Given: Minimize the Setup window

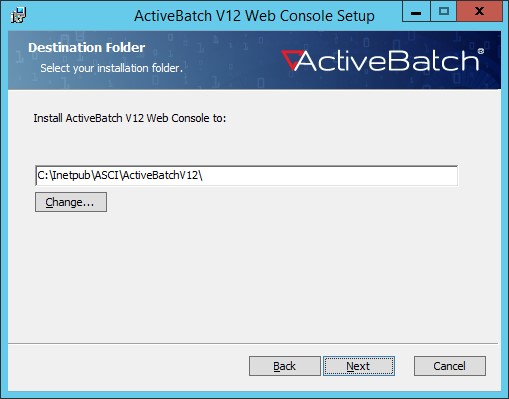Looking at the screenshot, I should tap(416, 11).
